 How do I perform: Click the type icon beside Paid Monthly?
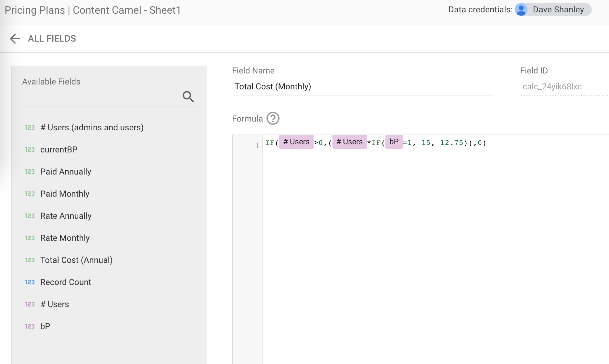point(30,194)
